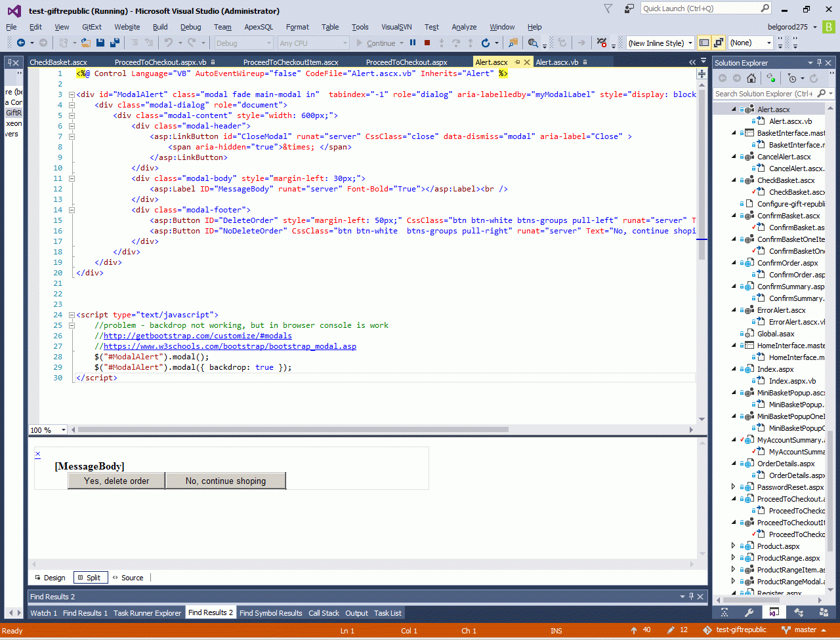Switch the editor to Split view
840x640 pixels.
tap(89, 578)
